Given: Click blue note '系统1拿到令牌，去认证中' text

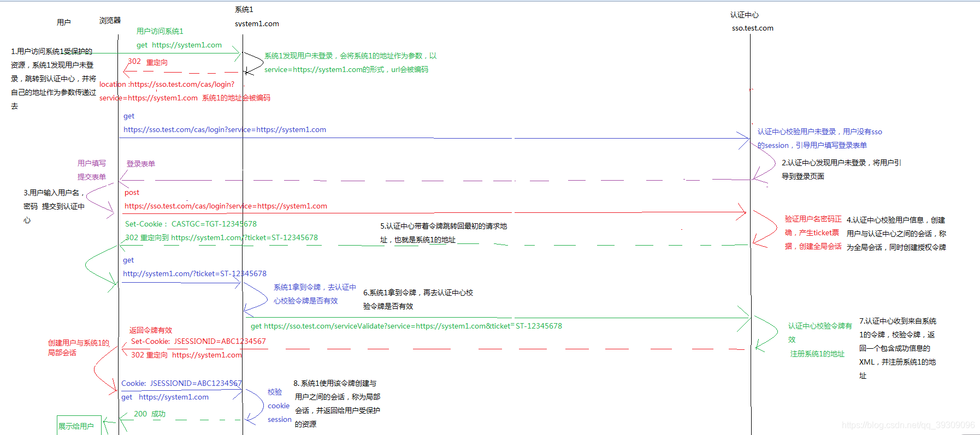Looking at the screenshot, I should pyautogui.click(x=315, y=287).
